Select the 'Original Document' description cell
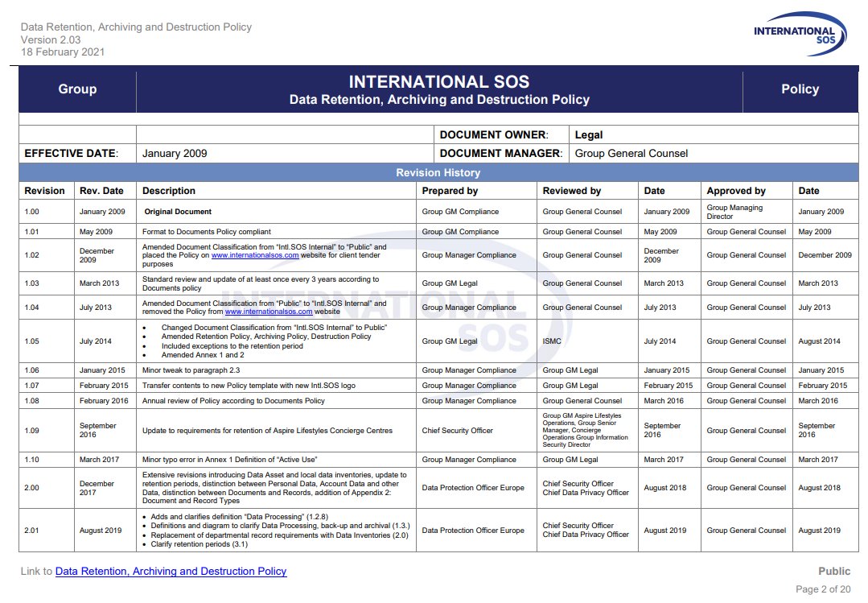Viewport: 868px width, 603px height. (178, 212)
